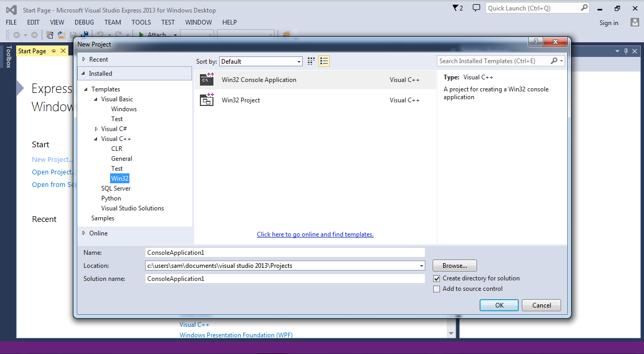This screenshot has width=644, height=354.
Task: Open the Attach button dropdown arrow
Action: [175, 35]
